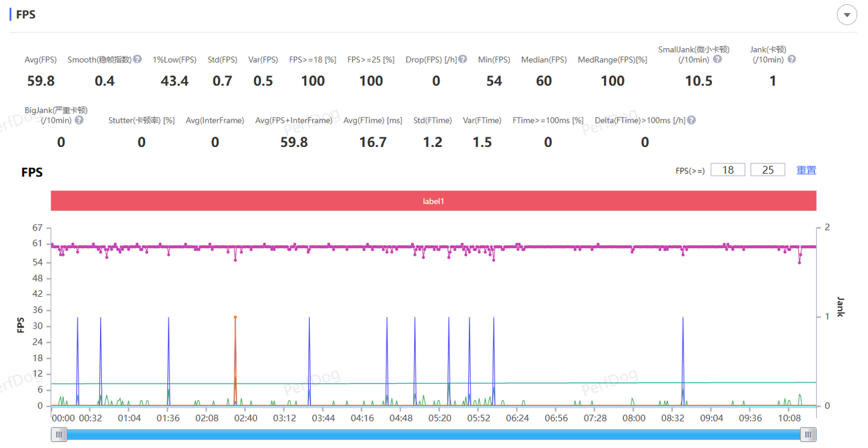Image resolution: width=868 pixels, height=448 pixels.
Task: Click the FPS threshold input showing 18
Action: 728,170
